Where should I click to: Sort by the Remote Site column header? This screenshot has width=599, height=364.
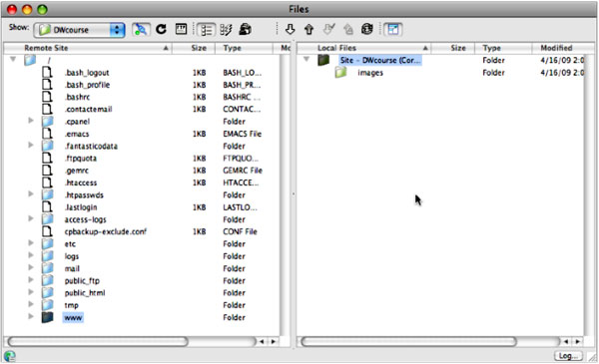(x=88, y=48)
